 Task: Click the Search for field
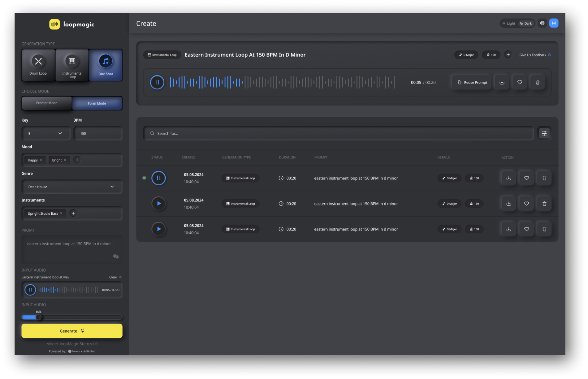(338, 133)
